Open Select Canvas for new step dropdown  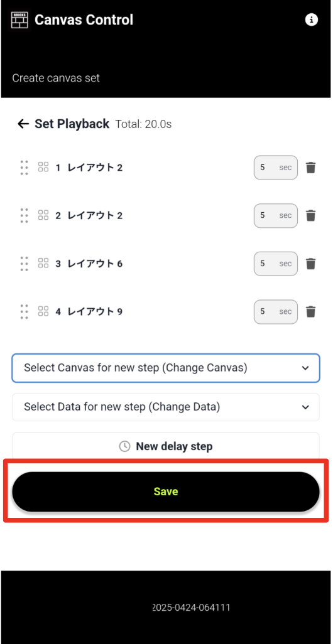pyautogui.click(x=166, y=368)
